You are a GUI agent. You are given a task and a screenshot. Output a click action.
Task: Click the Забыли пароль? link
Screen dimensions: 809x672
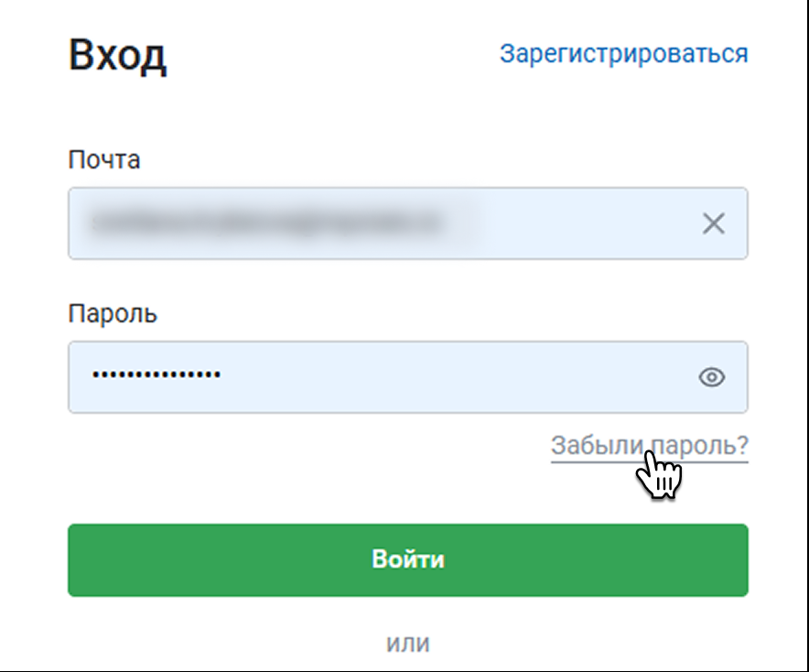point(649,446)
